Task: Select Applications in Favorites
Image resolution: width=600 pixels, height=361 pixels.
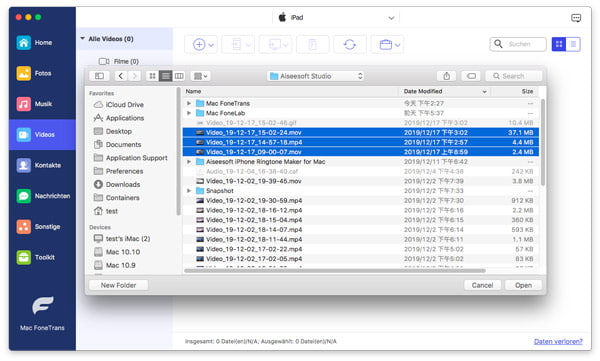Action: (x=119, y=118)
